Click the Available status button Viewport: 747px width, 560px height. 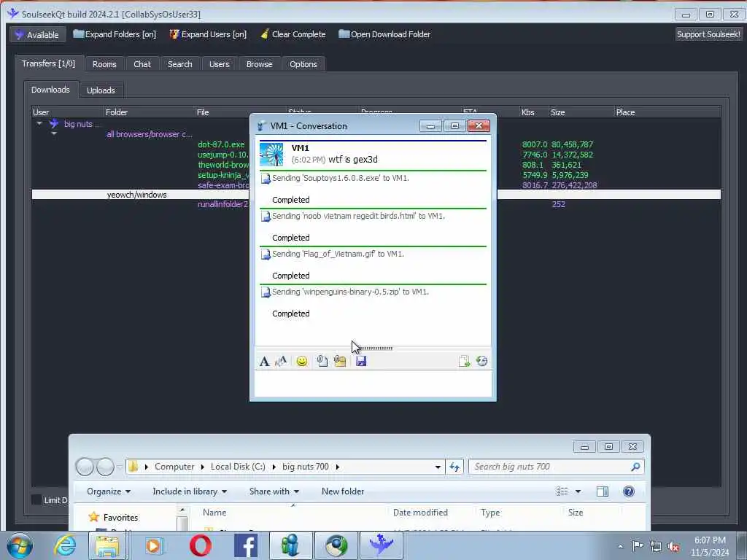point(38,35)
